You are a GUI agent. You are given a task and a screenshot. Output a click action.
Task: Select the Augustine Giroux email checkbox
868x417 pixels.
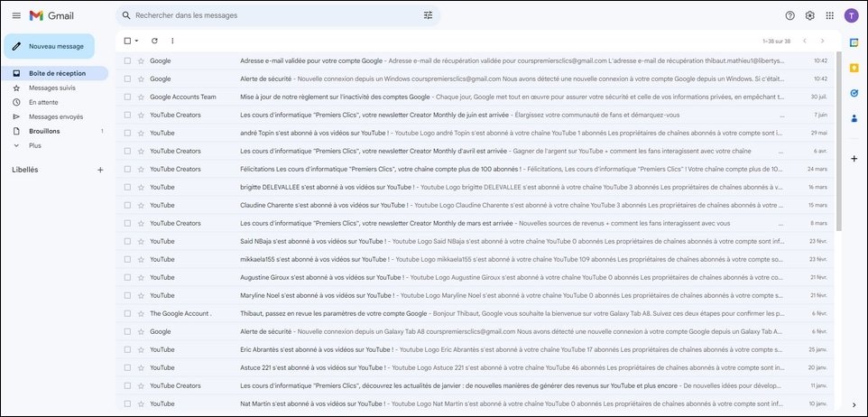coord(127,277)
